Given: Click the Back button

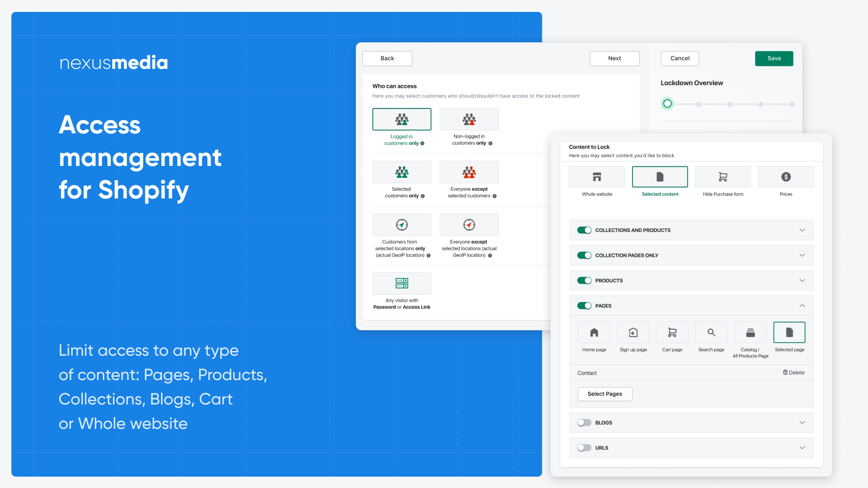Looking at the screenshot, I should coord(387,59).
